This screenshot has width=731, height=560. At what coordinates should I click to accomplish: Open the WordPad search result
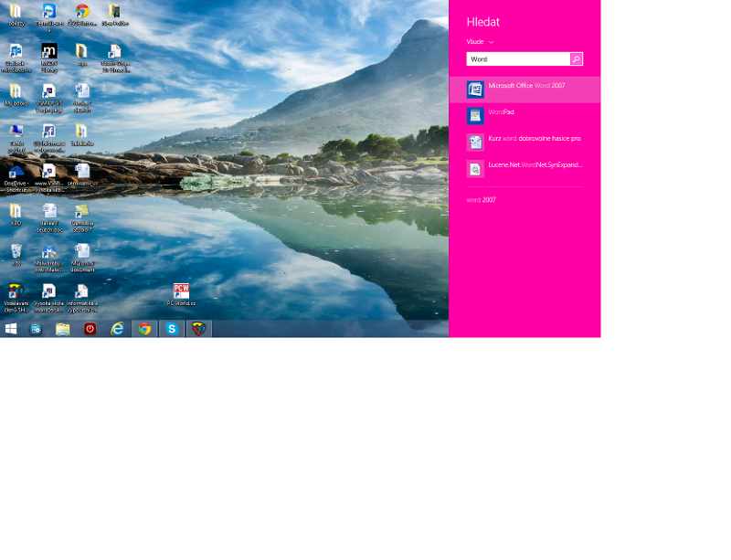tap(524, 116)
